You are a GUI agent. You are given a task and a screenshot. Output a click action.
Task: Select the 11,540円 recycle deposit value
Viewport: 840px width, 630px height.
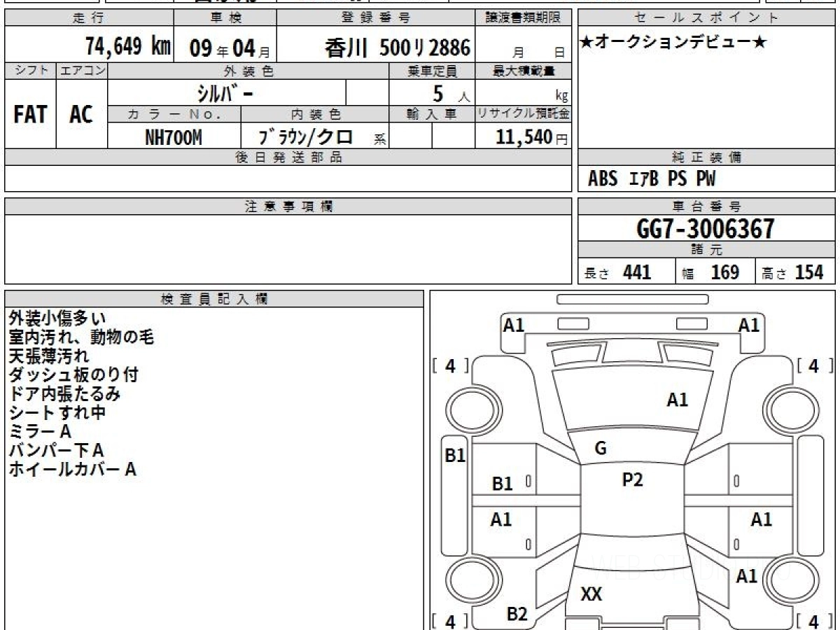(x=532, y=137)
